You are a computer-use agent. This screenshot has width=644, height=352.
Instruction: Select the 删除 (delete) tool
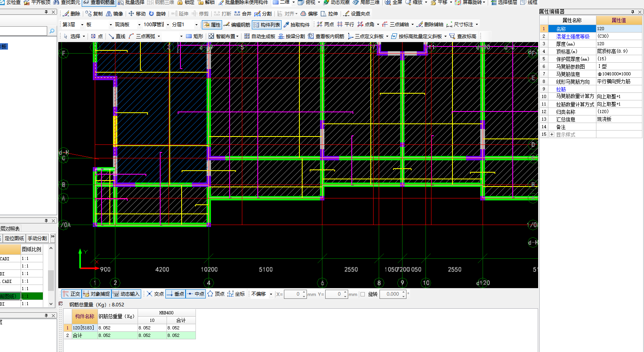coord(72,13)
